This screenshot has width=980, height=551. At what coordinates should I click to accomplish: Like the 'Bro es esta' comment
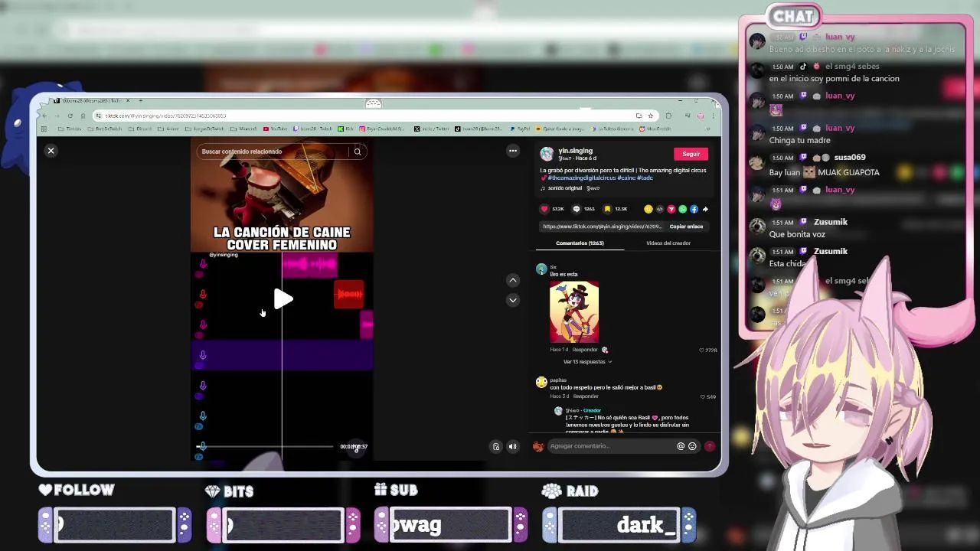pos(702,350)
